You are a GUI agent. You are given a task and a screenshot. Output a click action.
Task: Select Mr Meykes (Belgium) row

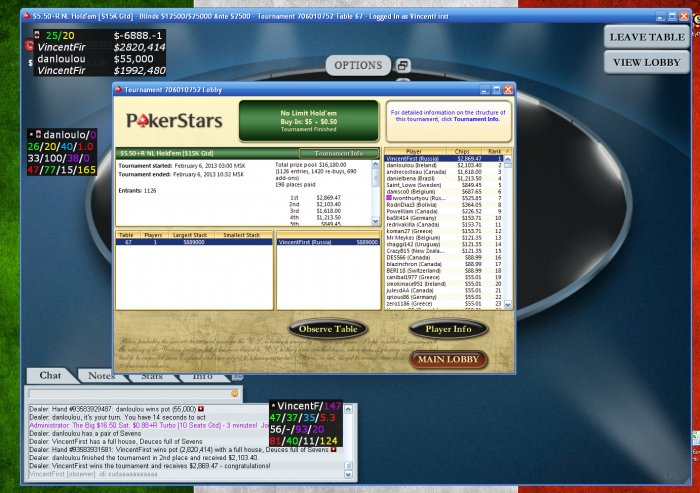444,238
